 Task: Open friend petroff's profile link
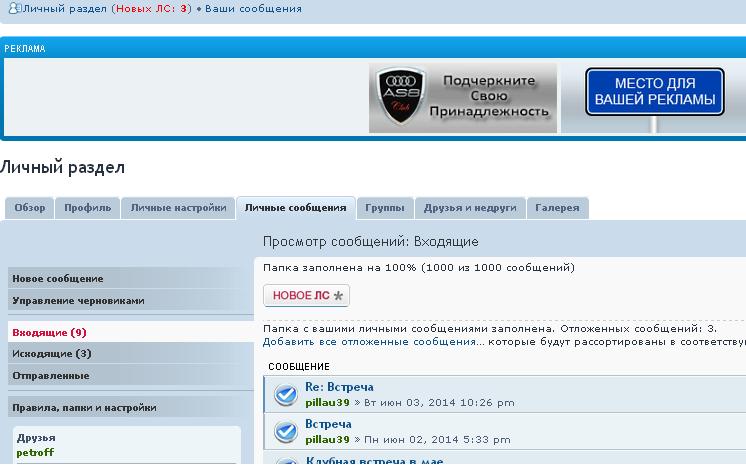coord(35,453)
